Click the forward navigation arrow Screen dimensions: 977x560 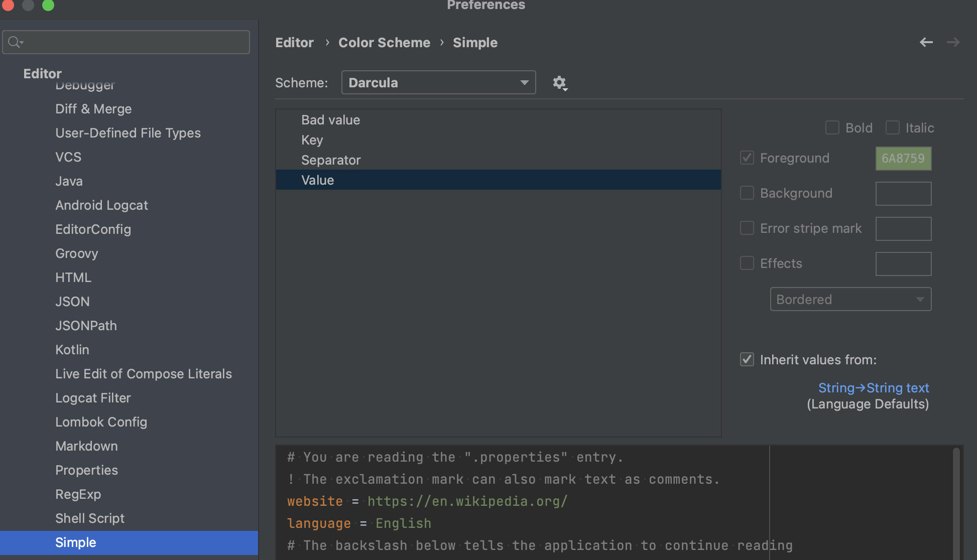point(953,42)
